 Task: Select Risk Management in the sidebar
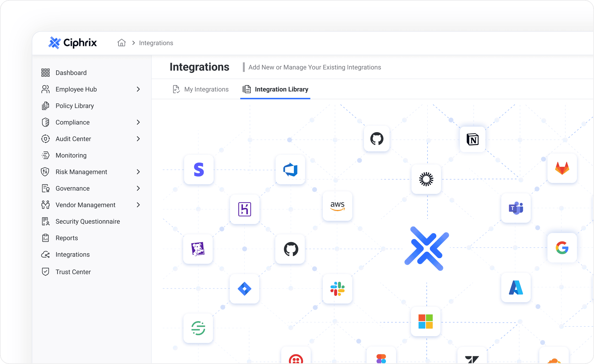pos(81,172)
